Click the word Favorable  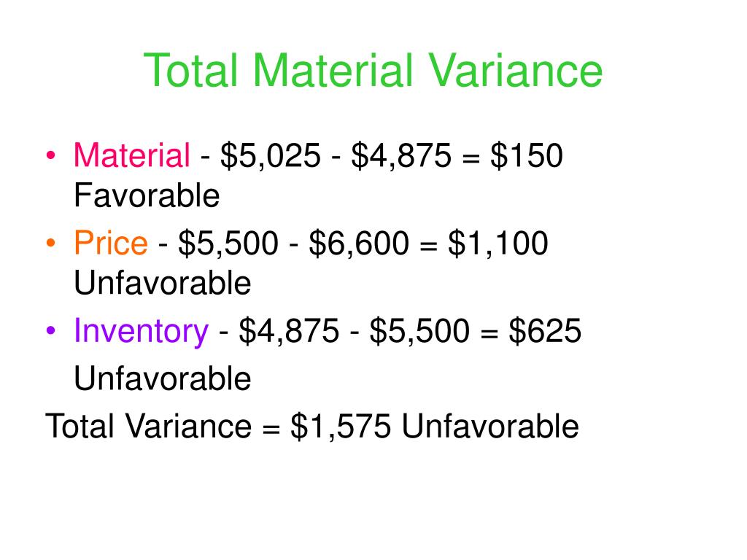click(147, 195)
